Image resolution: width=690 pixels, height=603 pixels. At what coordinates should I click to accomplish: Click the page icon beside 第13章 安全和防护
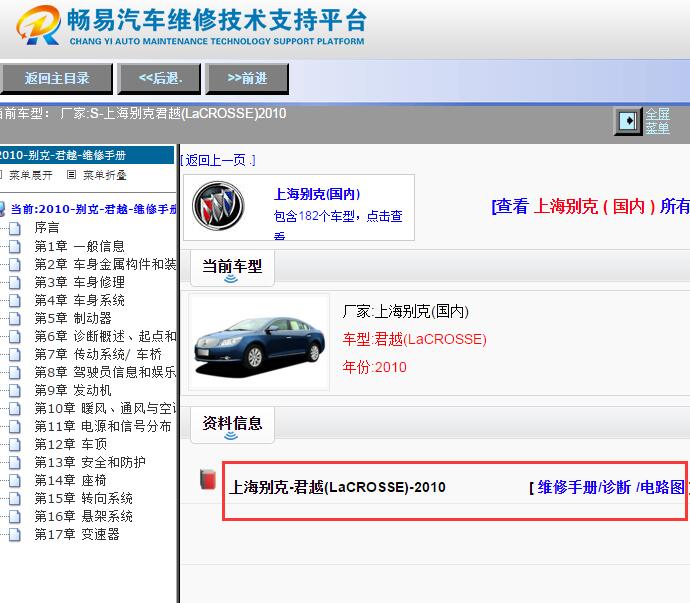15,463
